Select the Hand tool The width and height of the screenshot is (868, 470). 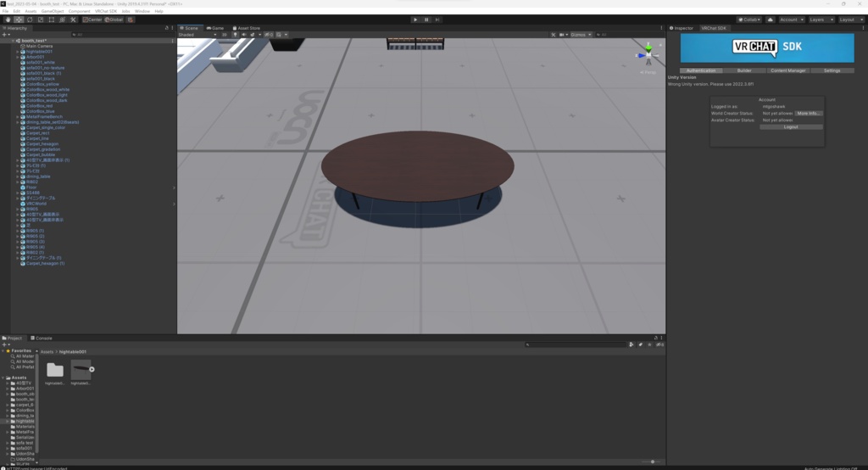click(8, 20)
